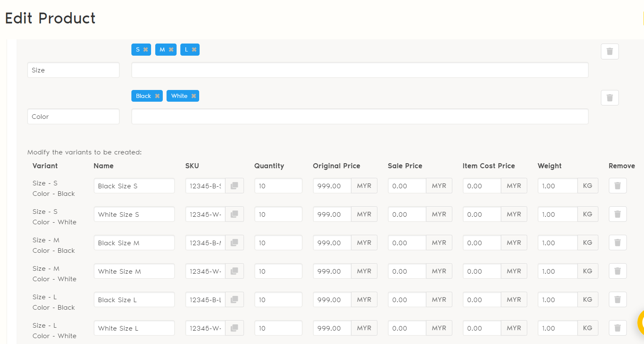Copy SKU of White Size S variant
Viewport: 644px width, 344px height.
[x=234, y=214]
